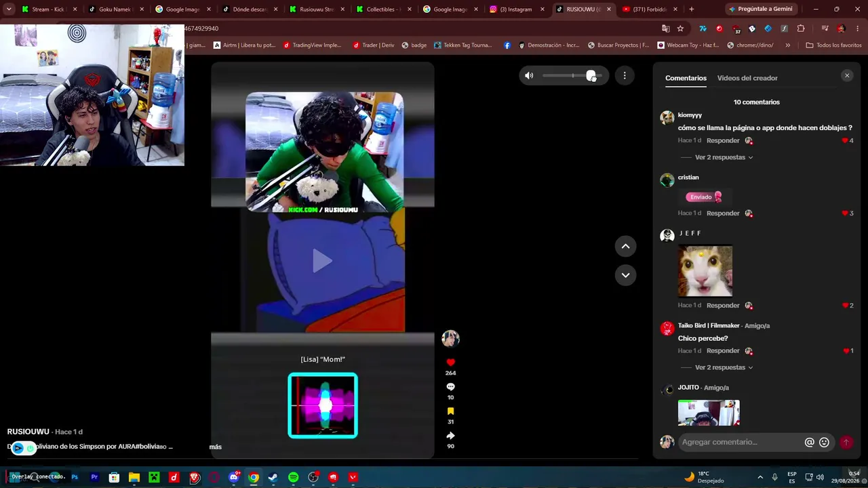Open the media controls icon in Chrome toolbar

(x=825, y=28)
